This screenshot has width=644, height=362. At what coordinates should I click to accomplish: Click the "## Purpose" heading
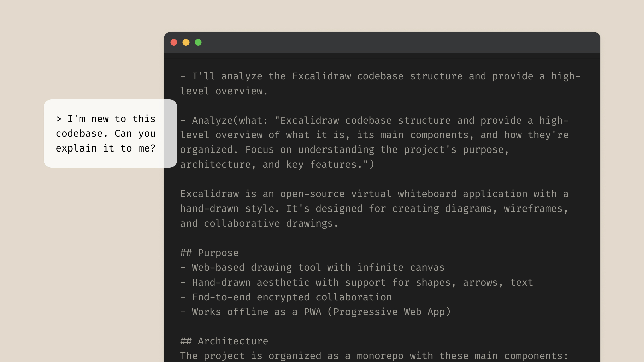(209, 253)
